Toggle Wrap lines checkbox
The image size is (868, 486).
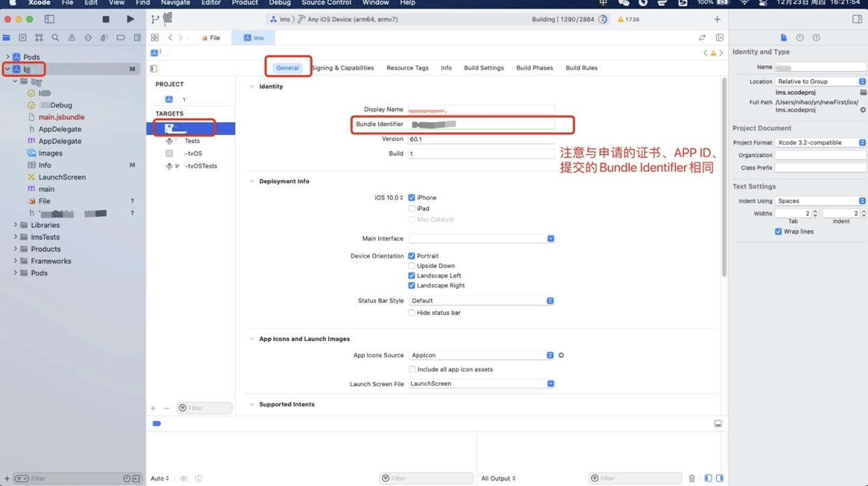pyautogui.click(x=778, y=232)
